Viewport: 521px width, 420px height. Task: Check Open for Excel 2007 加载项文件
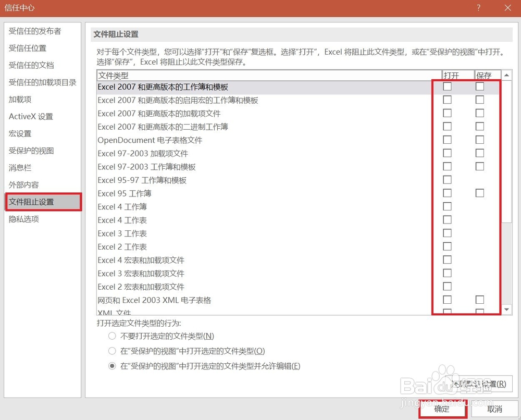(x=447, y=113)
